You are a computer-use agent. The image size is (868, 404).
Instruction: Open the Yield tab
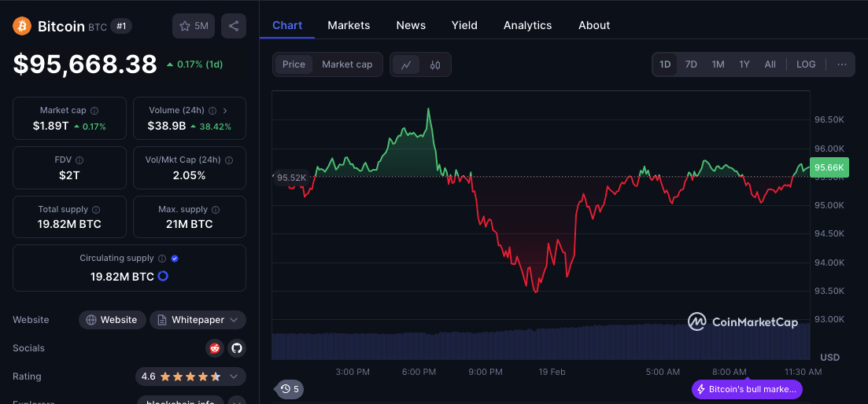point(464,25)
